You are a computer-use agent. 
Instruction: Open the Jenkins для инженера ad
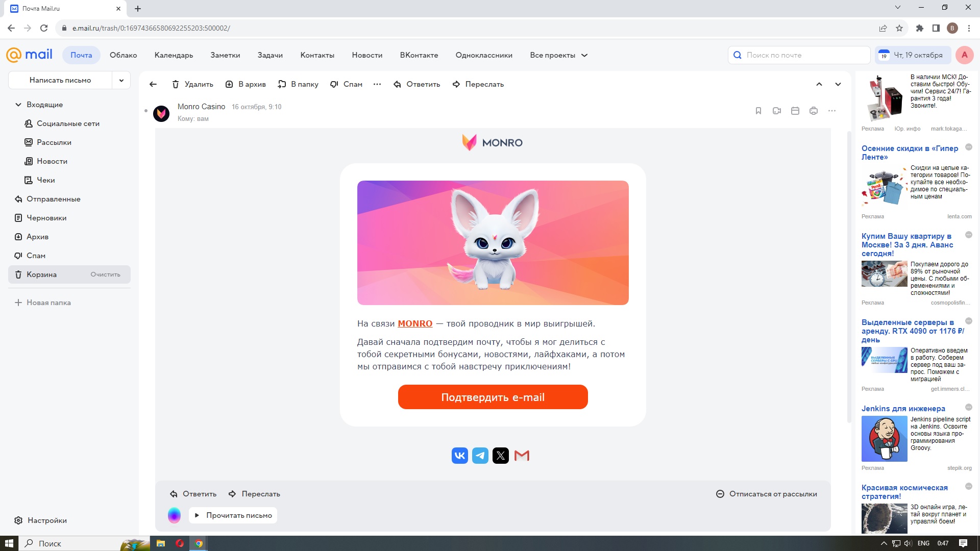point(903,409)
